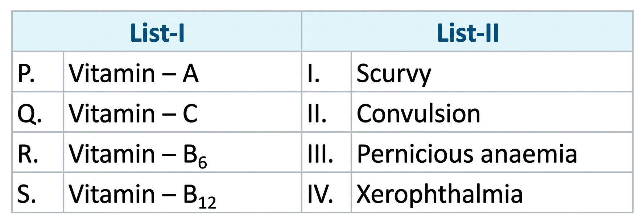
Task: Click the Vitamin – B12 cell text
Action: [141, 195]
